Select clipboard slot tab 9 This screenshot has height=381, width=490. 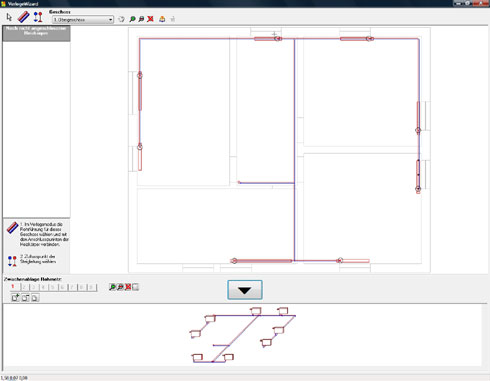[x=92, y=287]
